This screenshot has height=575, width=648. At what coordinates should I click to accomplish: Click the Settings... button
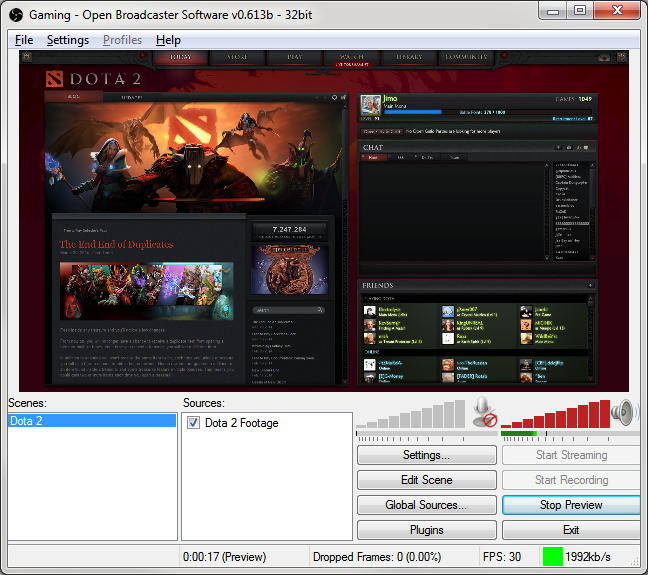pos(426,455)
